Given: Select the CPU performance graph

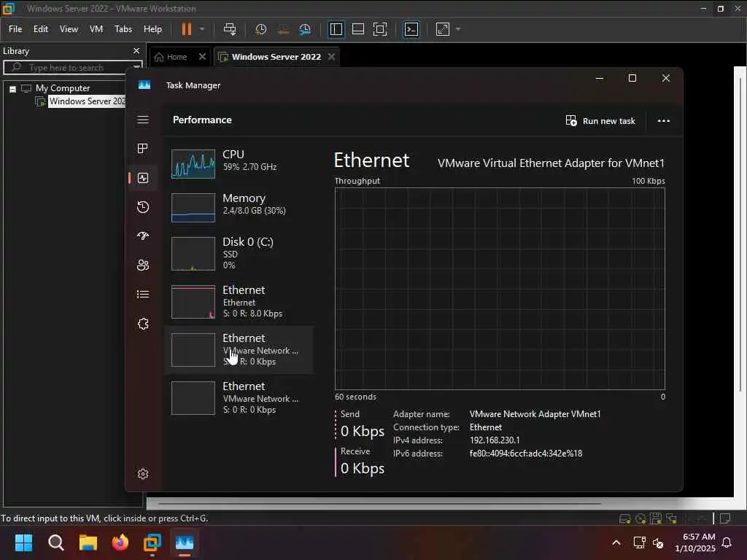Looking at the screenshot, I should click(193, 164).
